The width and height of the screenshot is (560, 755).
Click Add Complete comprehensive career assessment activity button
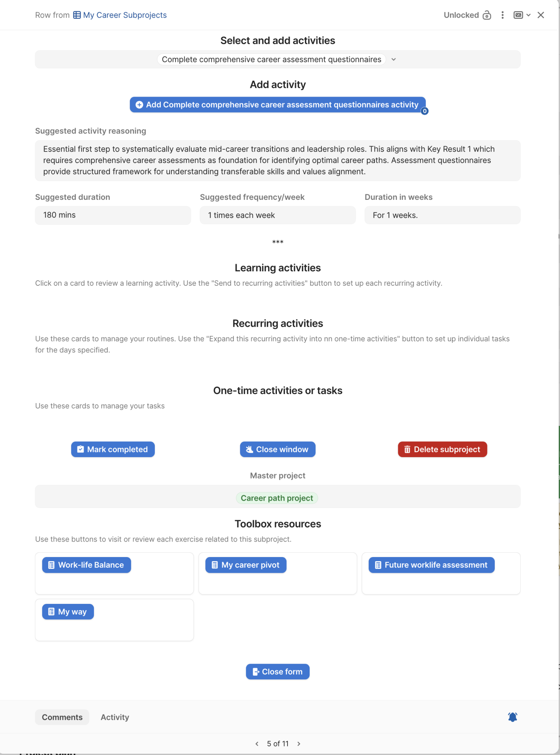(x=278, y=105)
